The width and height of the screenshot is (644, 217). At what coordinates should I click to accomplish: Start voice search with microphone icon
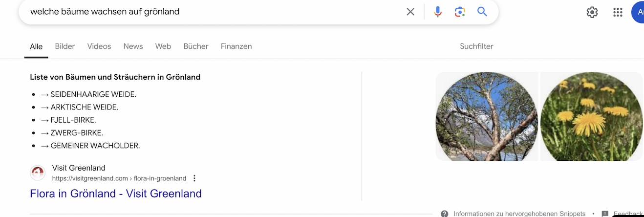pos(438,12)
